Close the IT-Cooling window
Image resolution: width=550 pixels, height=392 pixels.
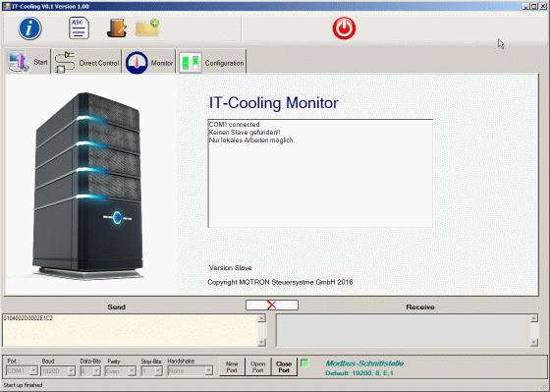coord(542,6)
